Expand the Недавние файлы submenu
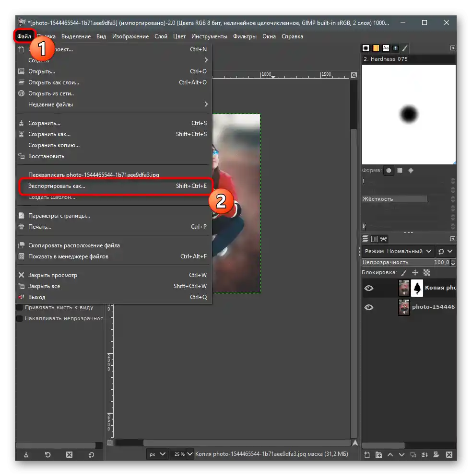 click(115, 104)
